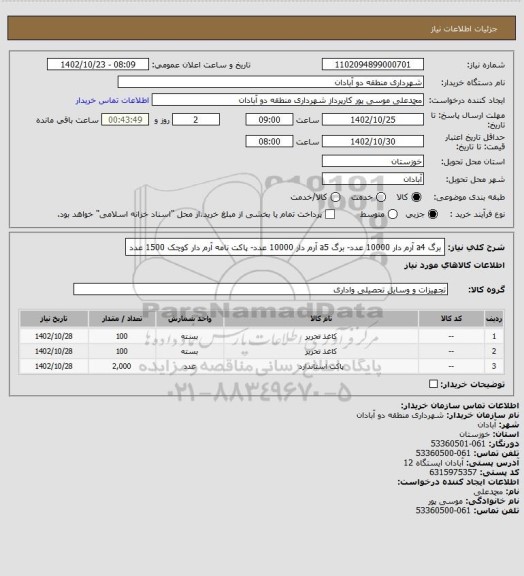The image size is (524, 576).
Task: Click the goods group field تجهیزات و وسایل
Action: [260, 289]
